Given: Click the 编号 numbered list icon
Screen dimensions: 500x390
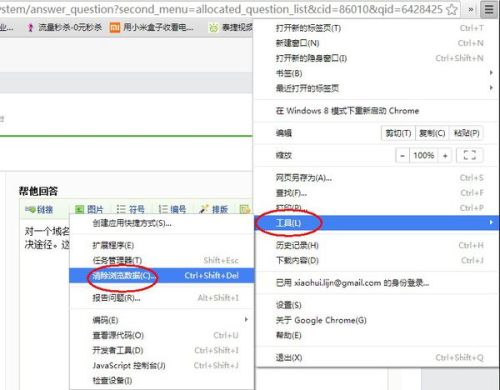Looking at the screenshot, I should coord(172,210).
